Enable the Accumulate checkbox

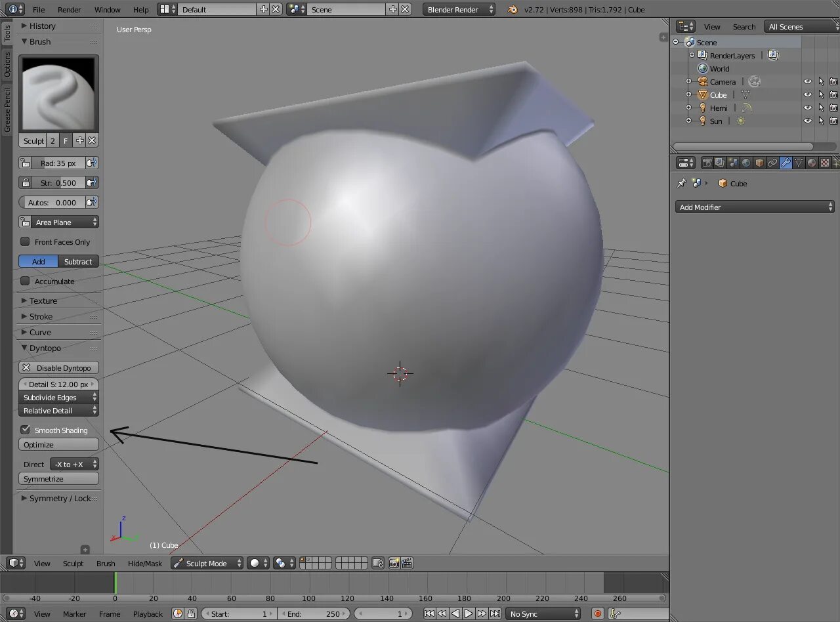25,281
